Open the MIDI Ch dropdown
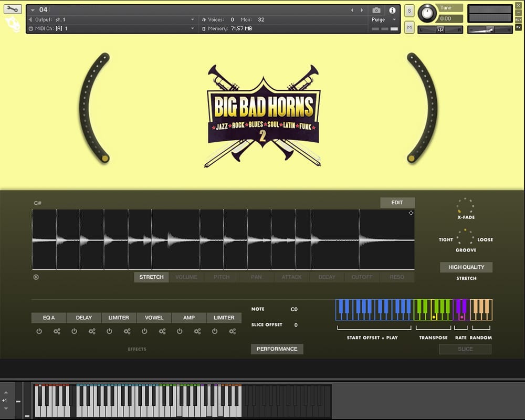 coord(192,28)
